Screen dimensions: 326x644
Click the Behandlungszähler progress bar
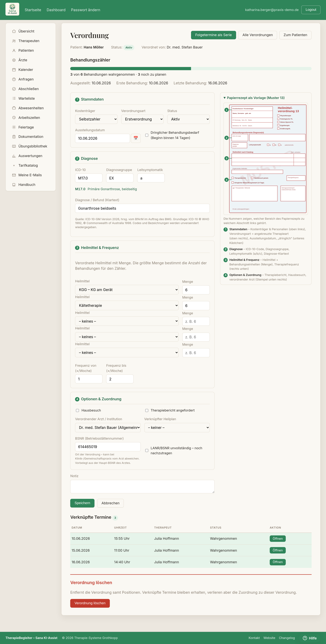coord(191,68)
